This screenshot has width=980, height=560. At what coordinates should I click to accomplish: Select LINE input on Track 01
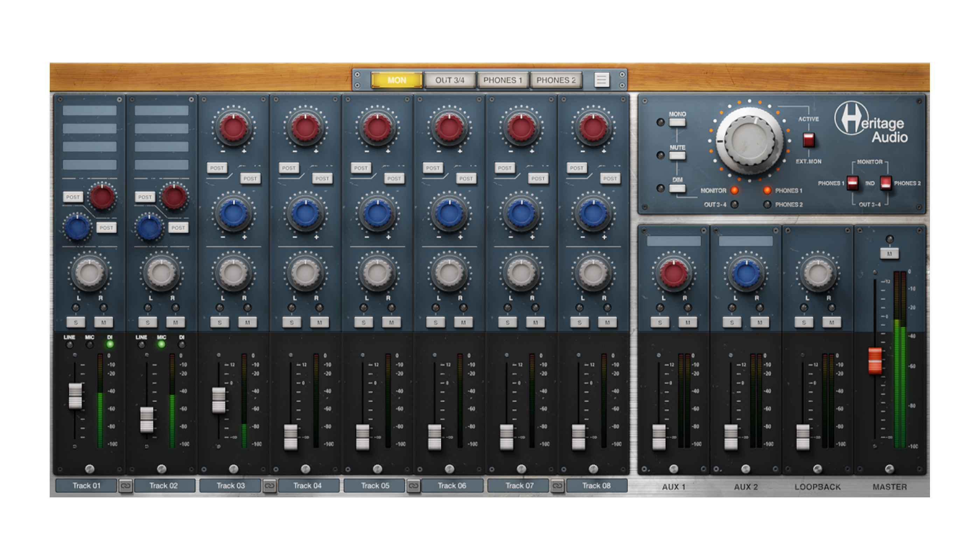pos(70,345)
